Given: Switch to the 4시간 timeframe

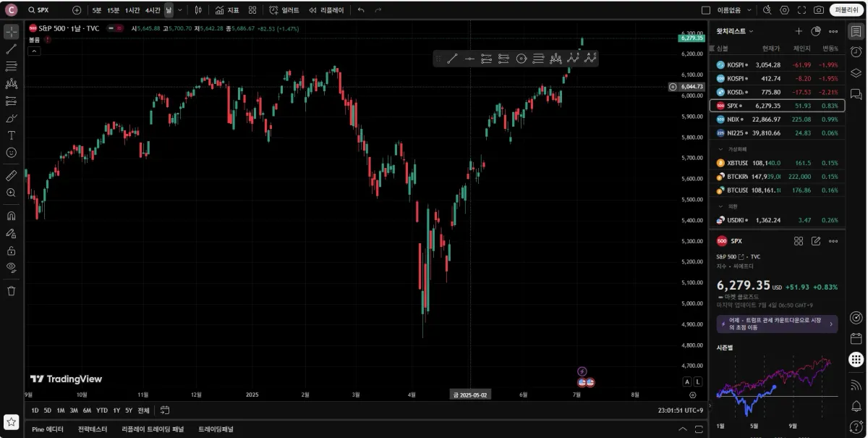Looking at the screenshot, I should click(x=153, y=10).
